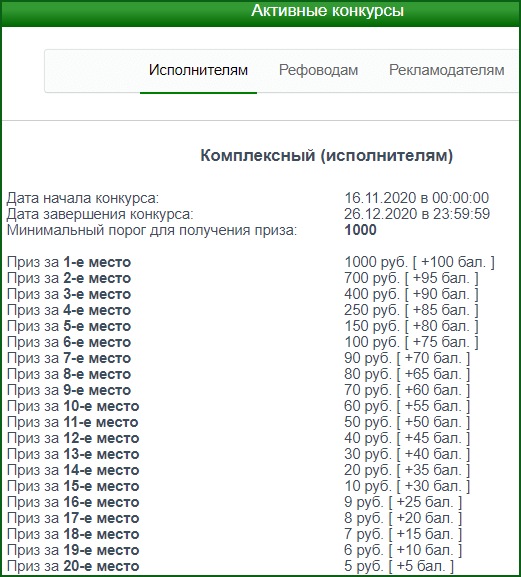This screenshot has width=521, height=577.
Task: Select prize 5 руб. [ +5 бал. ]
Action: click(x=399, y=566)
